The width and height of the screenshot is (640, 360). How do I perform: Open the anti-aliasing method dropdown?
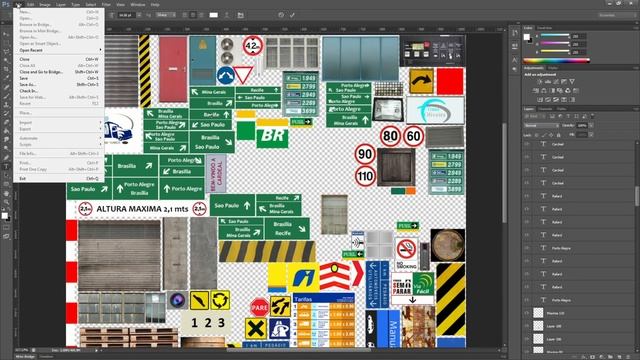166,15
